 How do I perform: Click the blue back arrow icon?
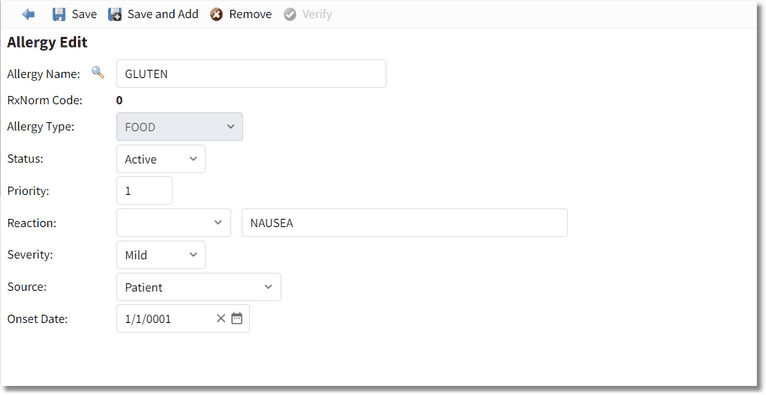tap(28, 14)
